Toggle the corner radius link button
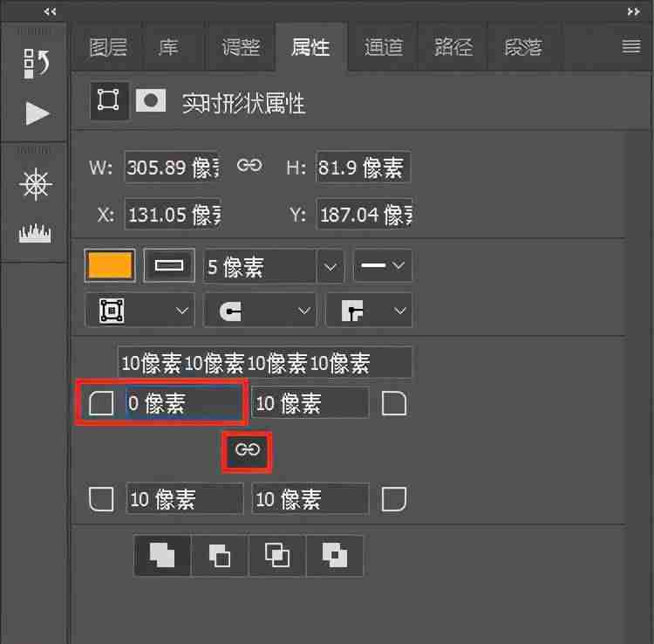Image resolution: width=654 pixels, height=644 pixels. pos(247,450)
